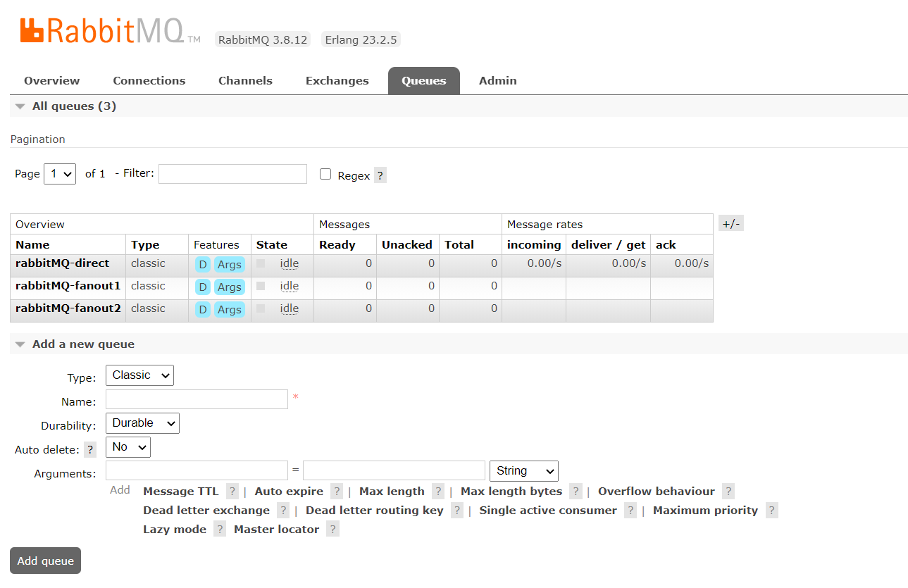Screen dimensions: 908x588
Task: Open help for Auto expire
Action: click(337, 492)
